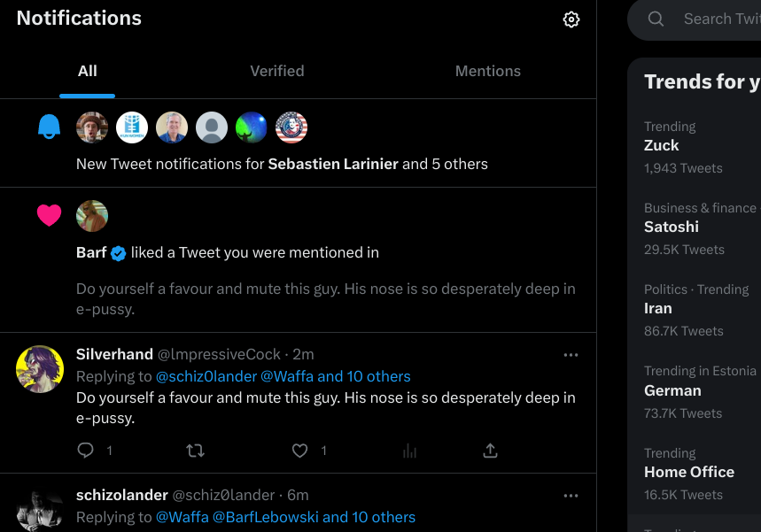
Task: View analytics for Silverhand's tweet
Action: [409, 451]
